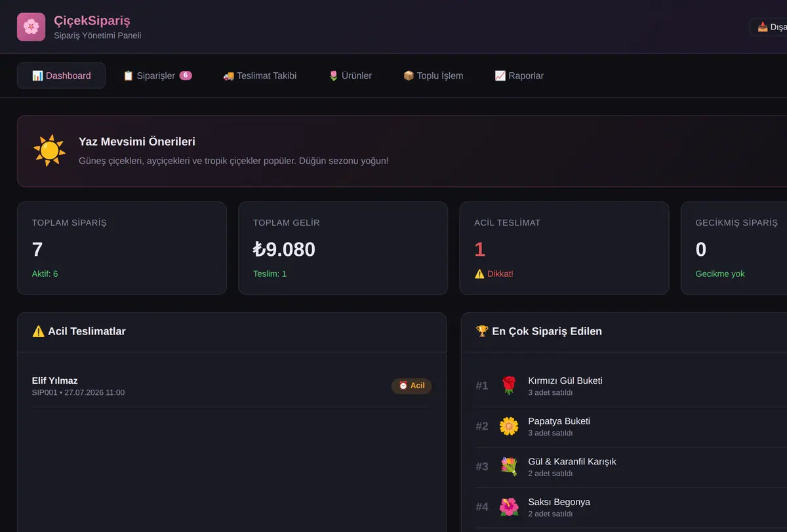787x532 pixels.
Task: Click the ÇiçekSipariş app title
Action: (x=92, y=20)
